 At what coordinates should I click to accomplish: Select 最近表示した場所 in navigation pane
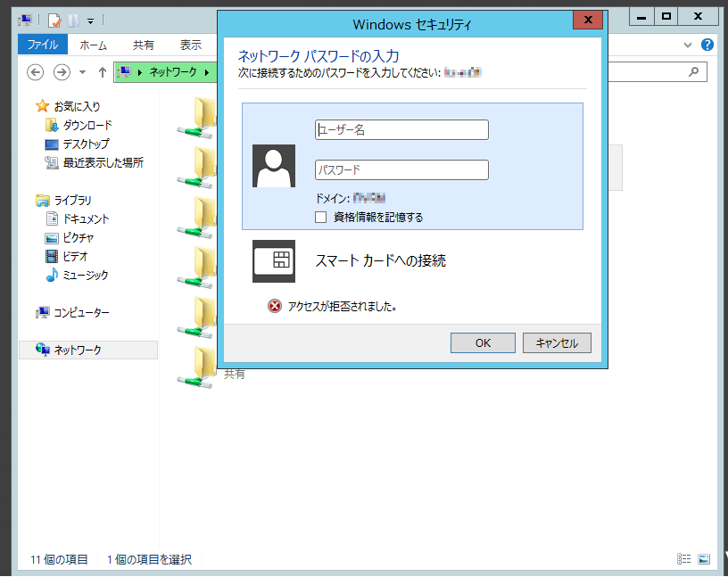point(103,162)
